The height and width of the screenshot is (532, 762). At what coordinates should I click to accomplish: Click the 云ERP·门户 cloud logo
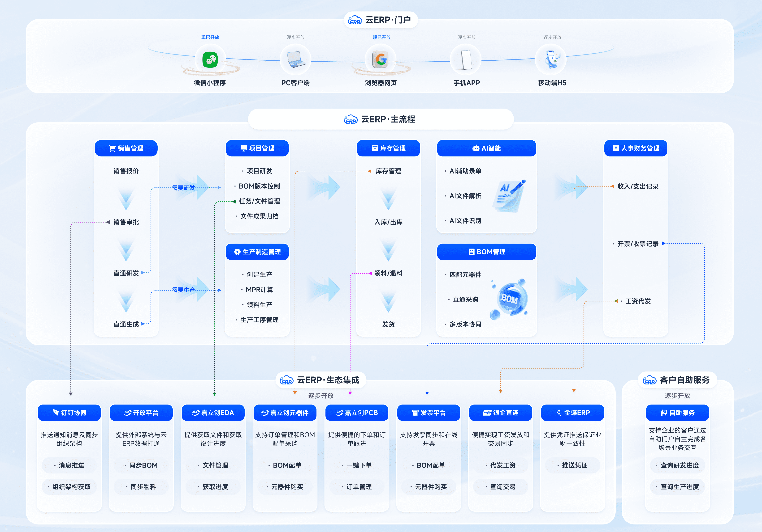coord(355,20)
